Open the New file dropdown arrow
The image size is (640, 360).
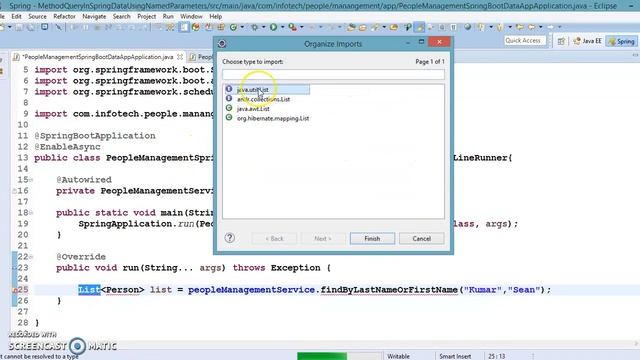9,27
